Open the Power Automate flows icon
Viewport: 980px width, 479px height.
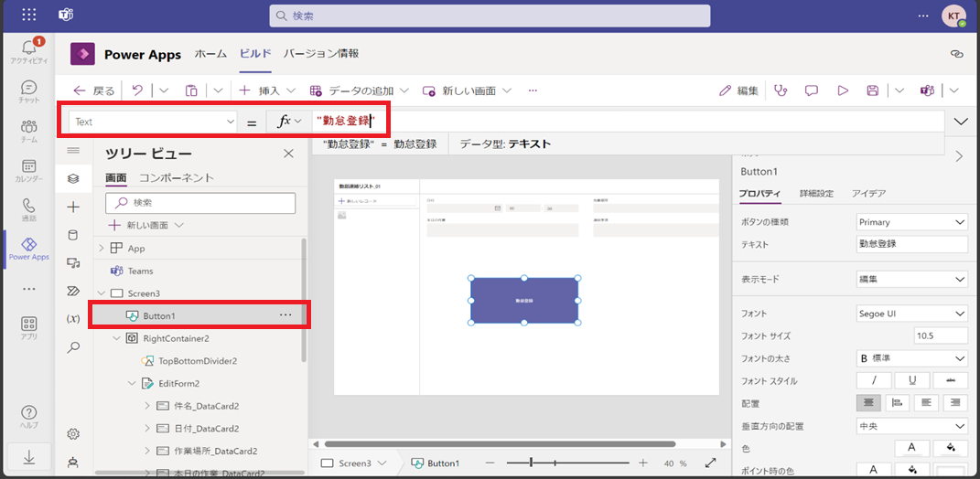click(x=74, y=291)
